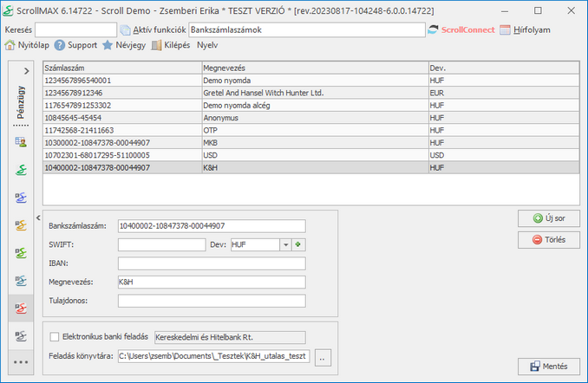Open ScrollConnect link

point(468,29)
